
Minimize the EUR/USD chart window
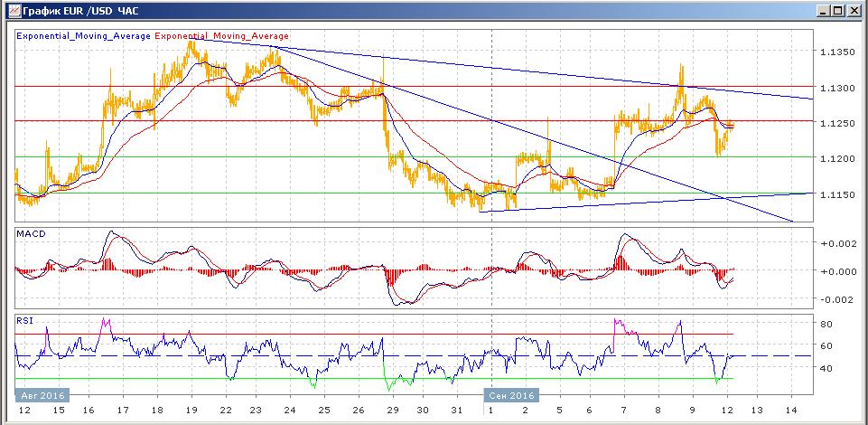823,10
